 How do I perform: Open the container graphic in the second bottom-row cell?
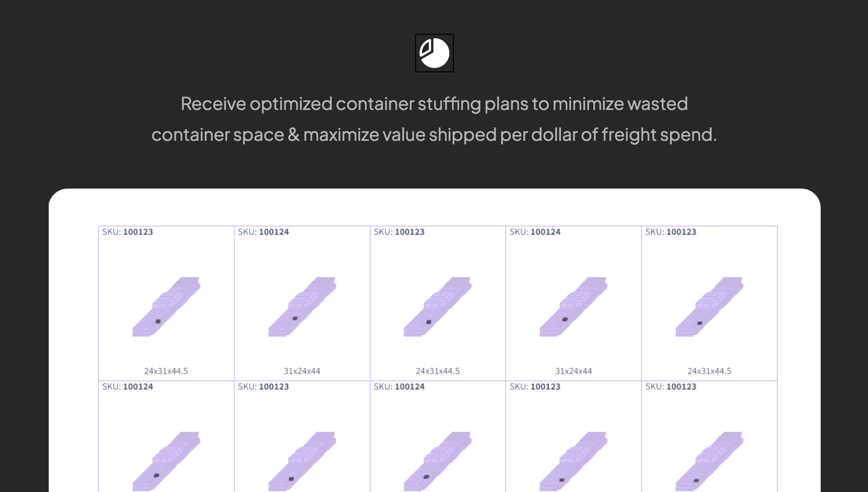point(302,461)
